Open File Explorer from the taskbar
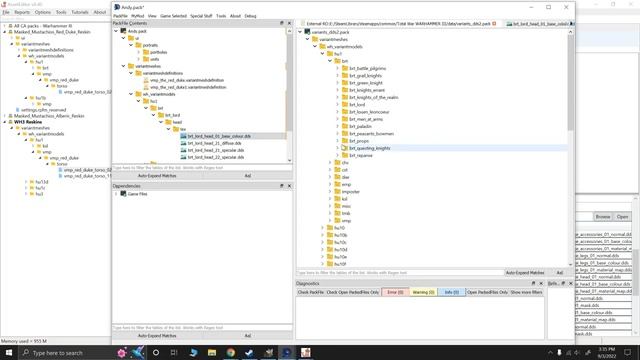This screenshot has width=640, height=360. (x=212, y=353)
